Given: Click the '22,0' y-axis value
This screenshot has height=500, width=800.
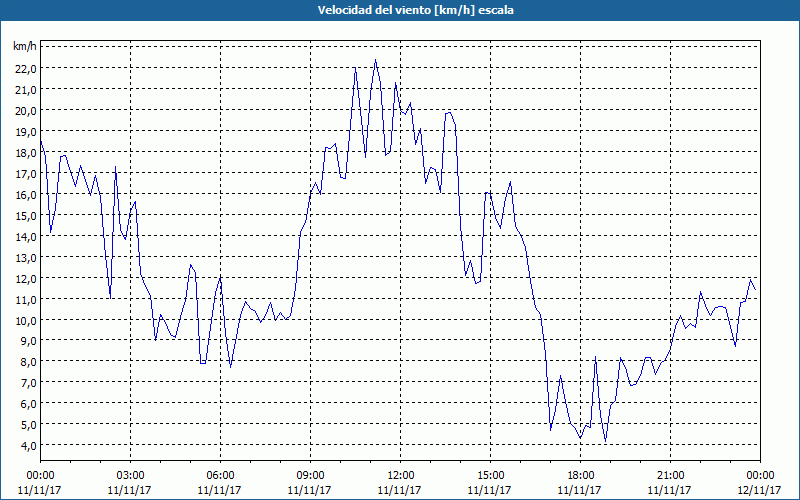Looking at the screenshot, I should pos(27,69).
